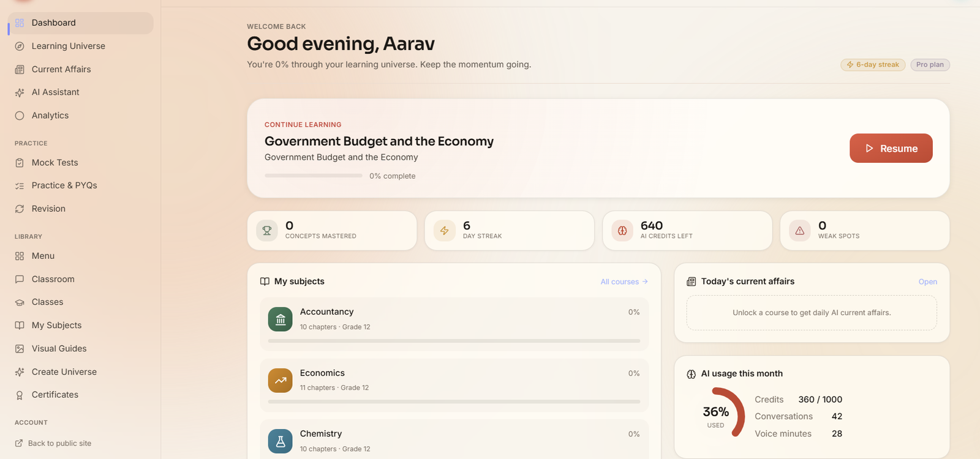Click the AI Assistant sparkle icon
This screenshot has width=980, height=459.
[x=20, y=92]
